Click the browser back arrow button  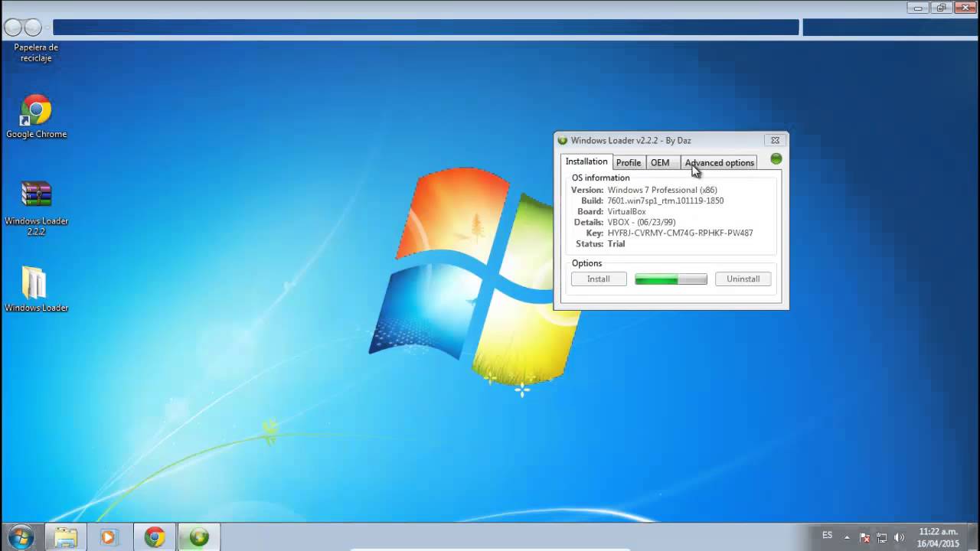[12, 28]
